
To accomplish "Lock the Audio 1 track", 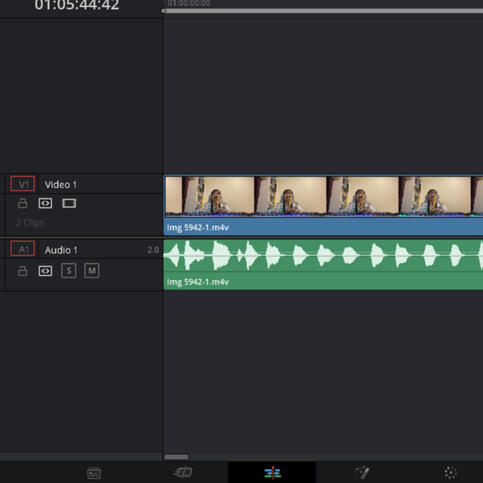I will [x=23, y=271].
